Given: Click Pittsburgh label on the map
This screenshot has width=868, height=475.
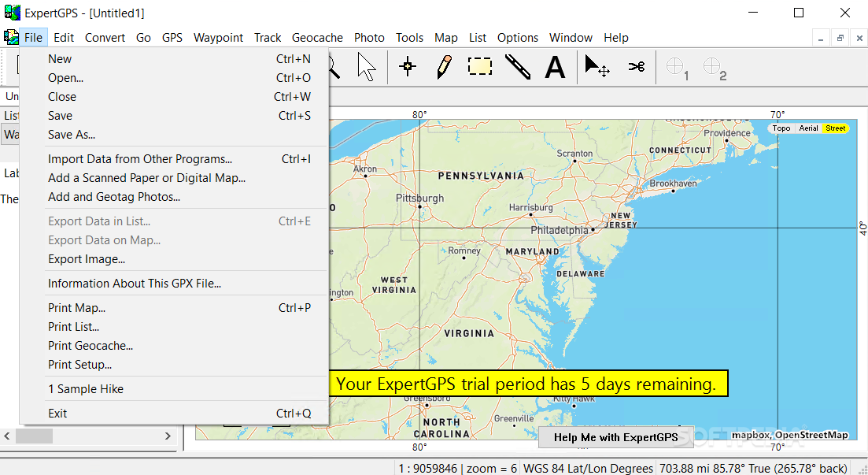Looking at the screenshot, I should pos(419,198).
